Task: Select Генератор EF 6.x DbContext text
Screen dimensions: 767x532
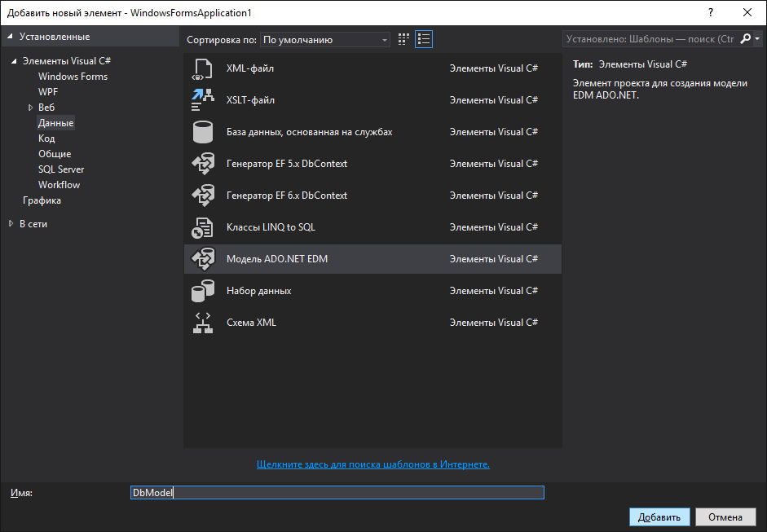Action: (287, 196)
